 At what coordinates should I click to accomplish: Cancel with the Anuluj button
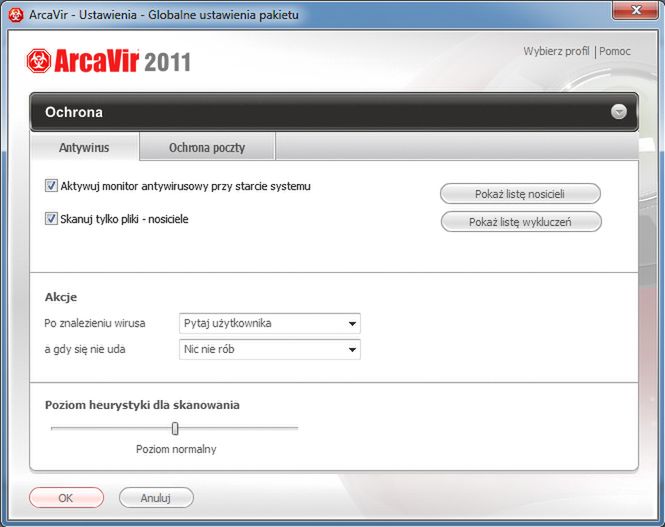tap(156, 498)
